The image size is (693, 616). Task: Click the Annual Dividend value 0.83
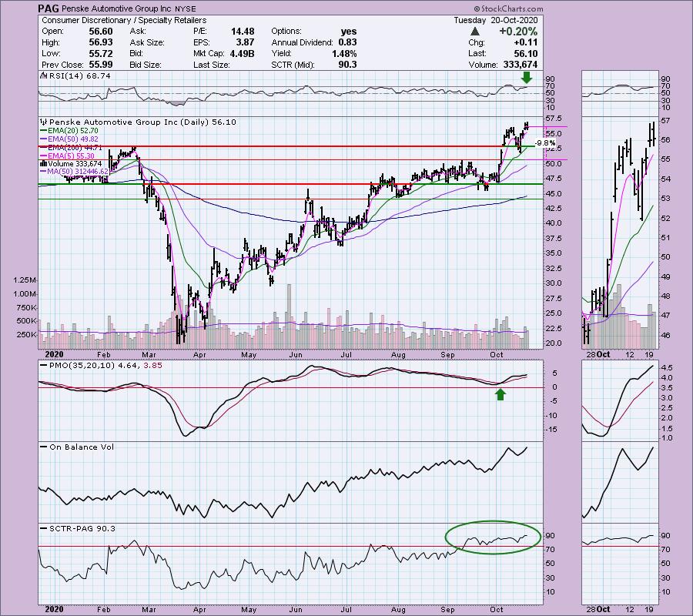(x=348, y=42)
